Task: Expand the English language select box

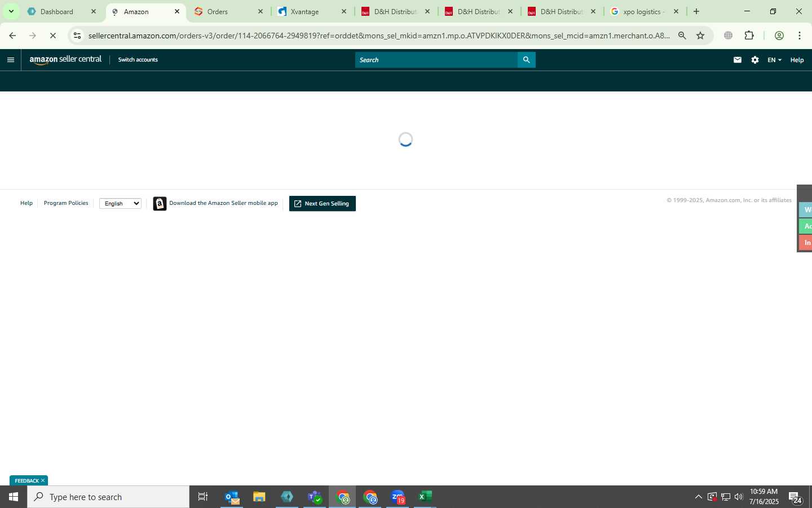Action: coord(120,204)
